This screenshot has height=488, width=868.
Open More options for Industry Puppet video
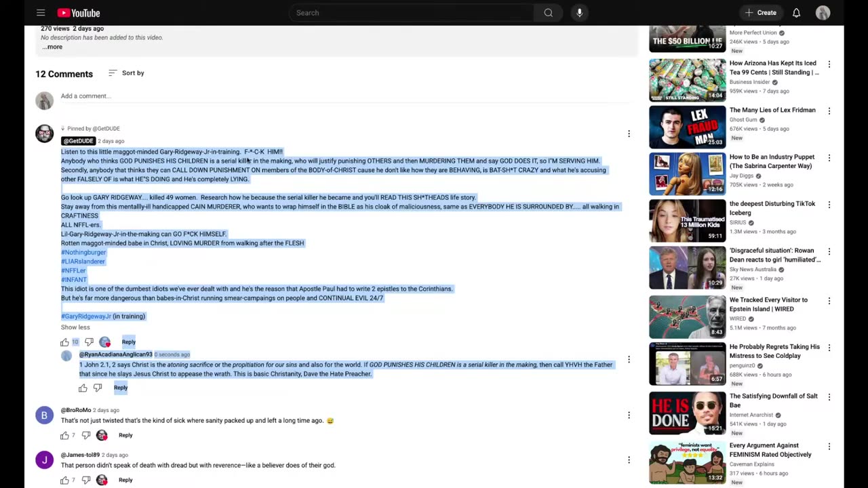click(x=829, y=157)
